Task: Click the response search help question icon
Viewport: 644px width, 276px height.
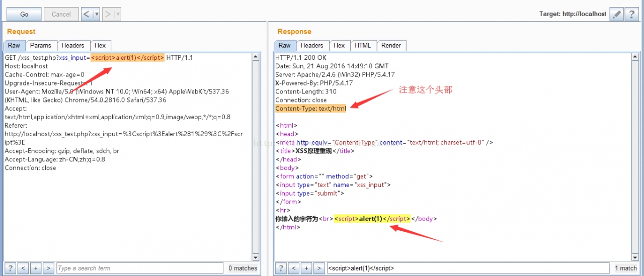Action: (281, 268)
